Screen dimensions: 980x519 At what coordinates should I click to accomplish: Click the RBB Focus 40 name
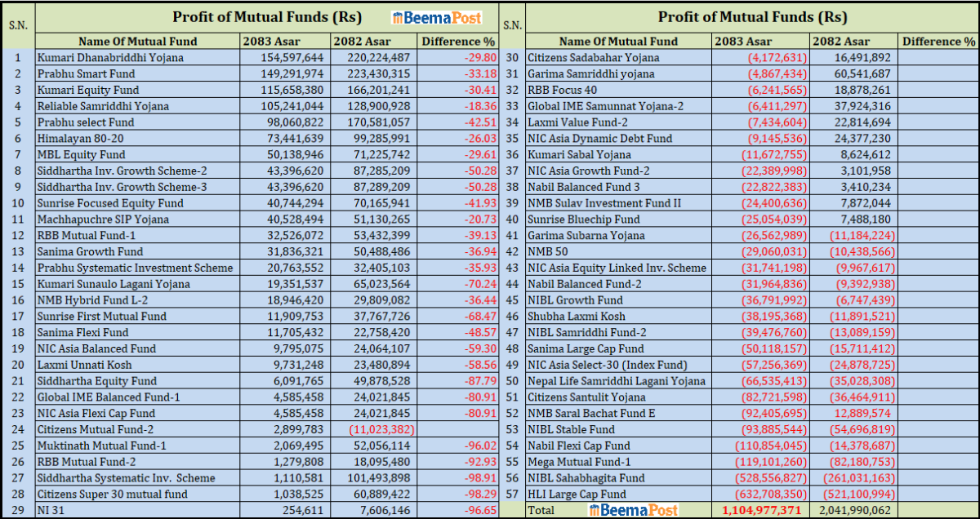pos(562,91)
